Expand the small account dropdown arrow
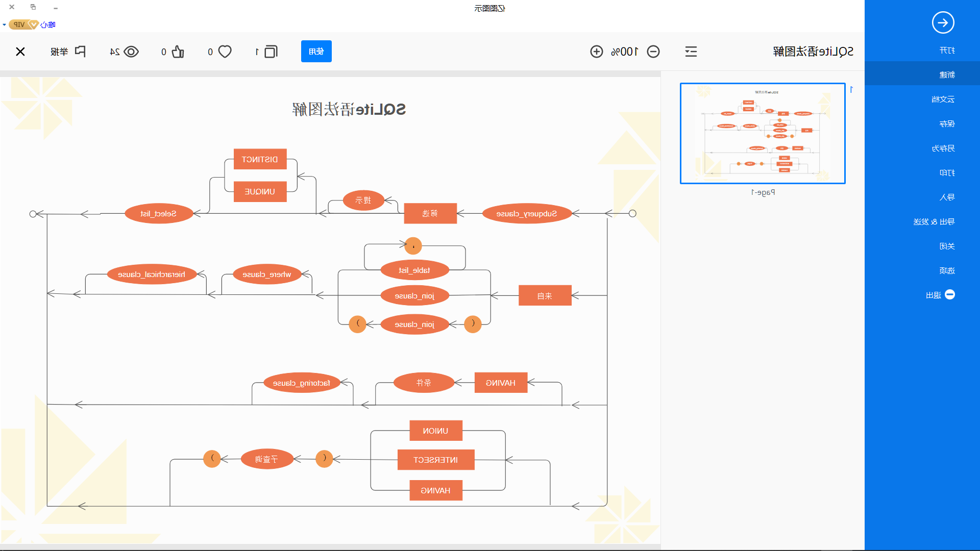Screen dimensions: 980x551 click(x=4, y=24)
